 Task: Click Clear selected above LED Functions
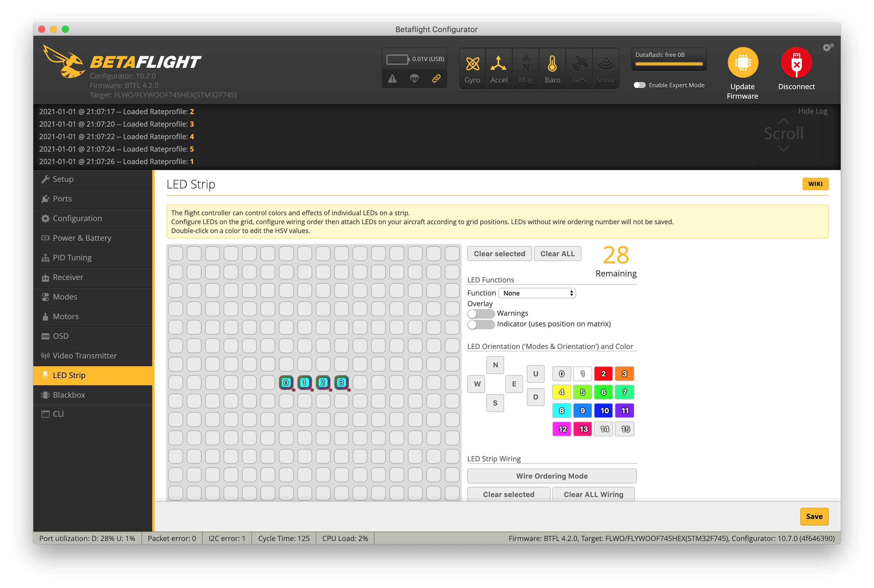499,254
